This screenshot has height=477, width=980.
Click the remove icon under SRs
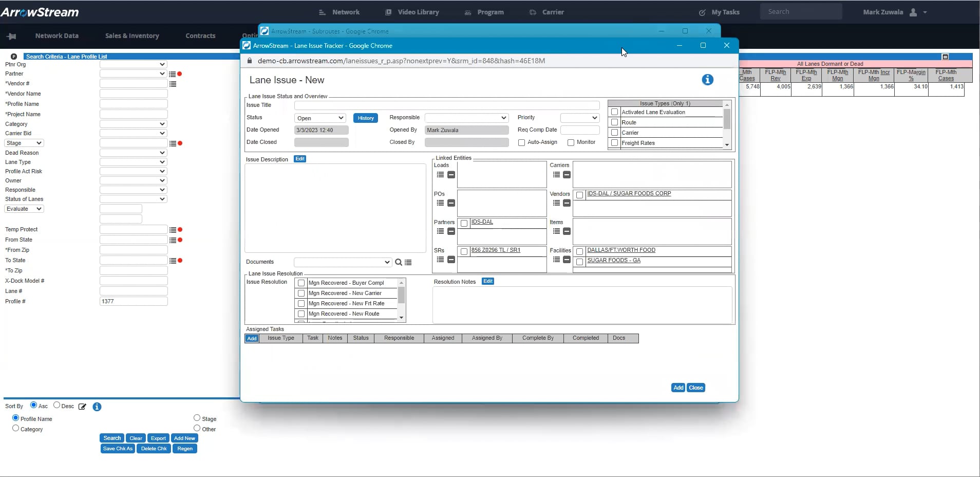(x=451, y=260)
